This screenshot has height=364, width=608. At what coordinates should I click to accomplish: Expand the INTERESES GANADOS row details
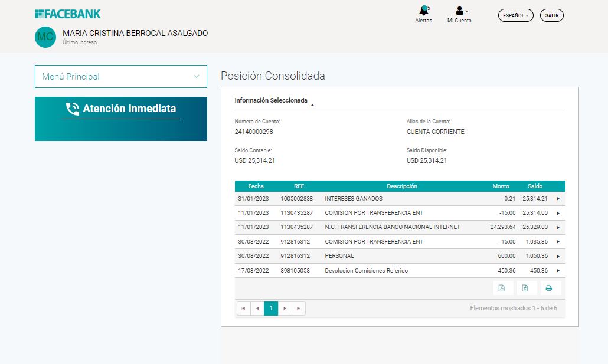558,199
